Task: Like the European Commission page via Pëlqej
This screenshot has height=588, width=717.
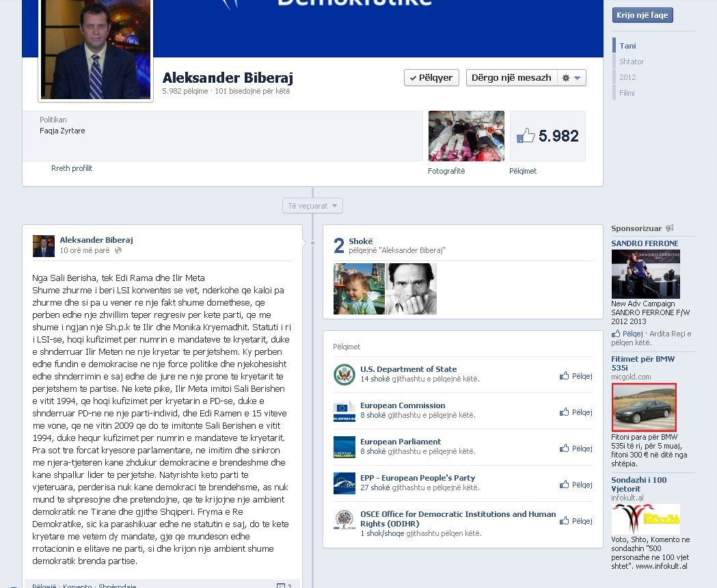Action: click(576, 412)
